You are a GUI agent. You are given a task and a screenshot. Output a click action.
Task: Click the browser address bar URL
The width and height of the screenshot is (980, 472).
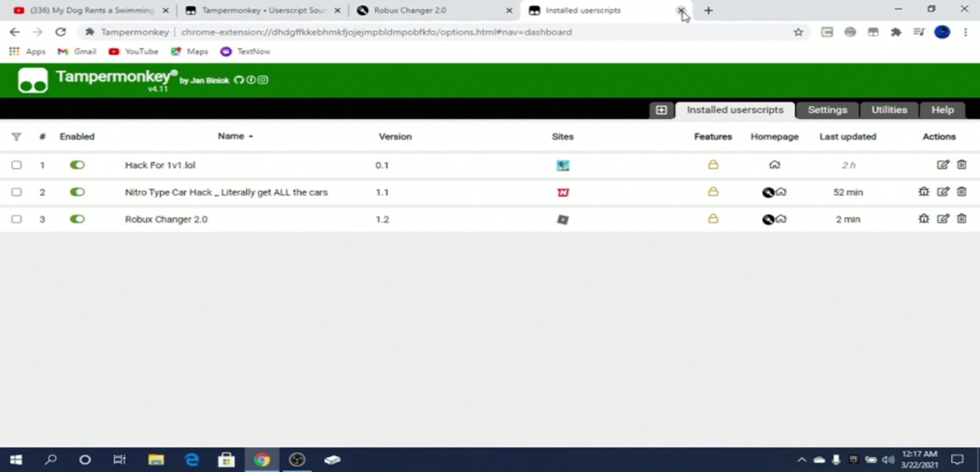[x=376, y=32]
